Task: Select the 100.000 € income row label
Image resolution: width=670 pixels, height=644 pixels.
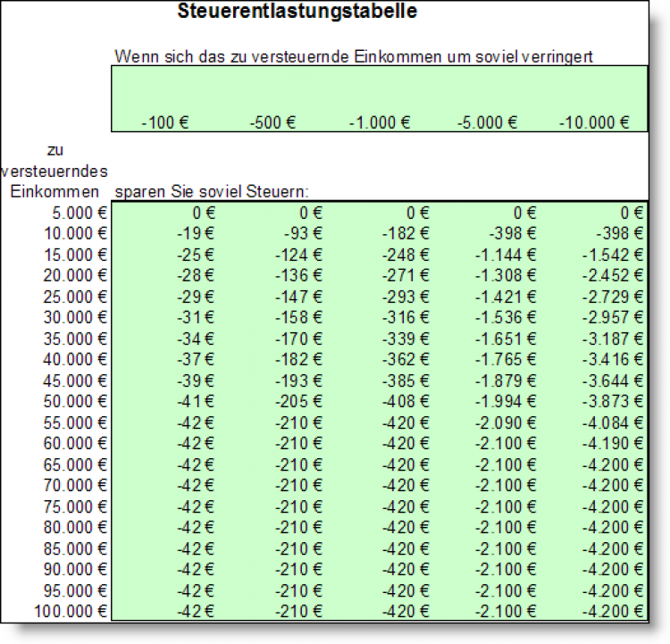Action: 71,611
